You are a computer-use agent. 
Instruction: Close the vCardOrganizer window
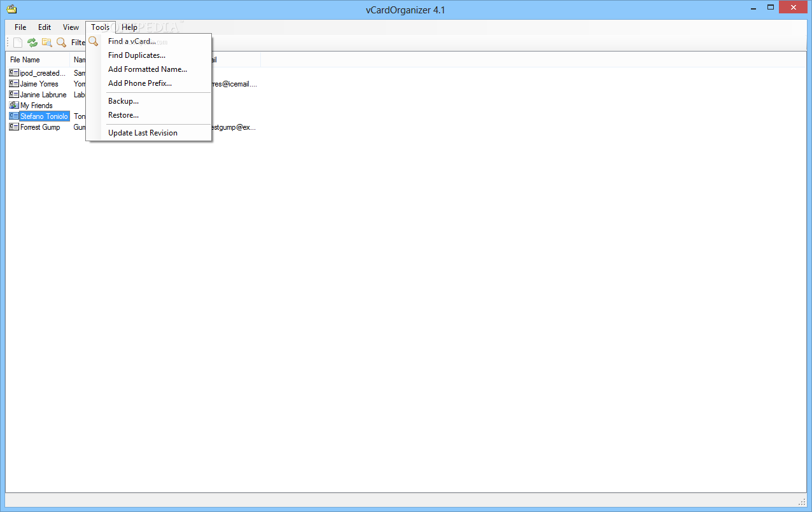coord(794,7)
